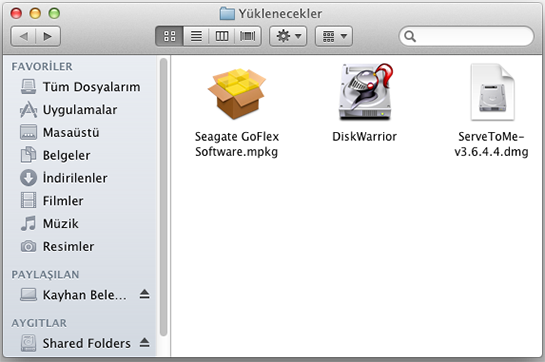The image size is (545, 362).
Task: Open Uygulamalar in sidebar
Action: pyautogui.click(x=81, y=110)
